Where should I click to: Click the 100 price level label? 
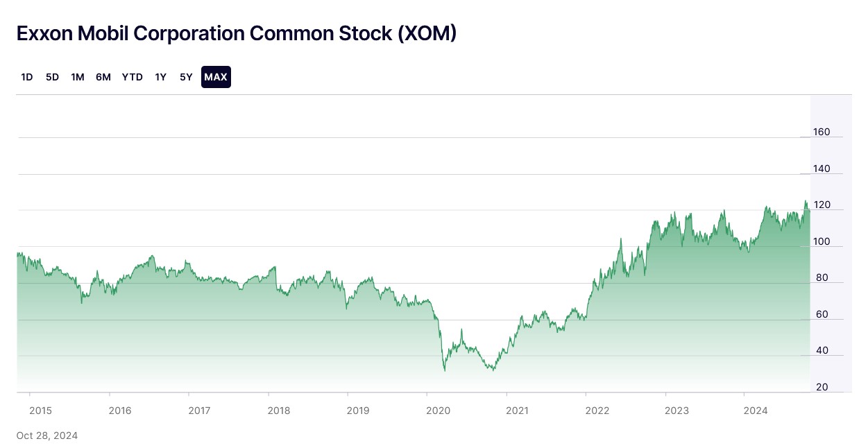(x=822, y=241)
